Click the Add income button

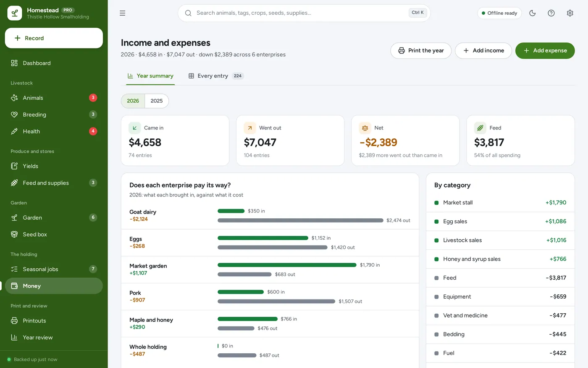tap(483, 51)
